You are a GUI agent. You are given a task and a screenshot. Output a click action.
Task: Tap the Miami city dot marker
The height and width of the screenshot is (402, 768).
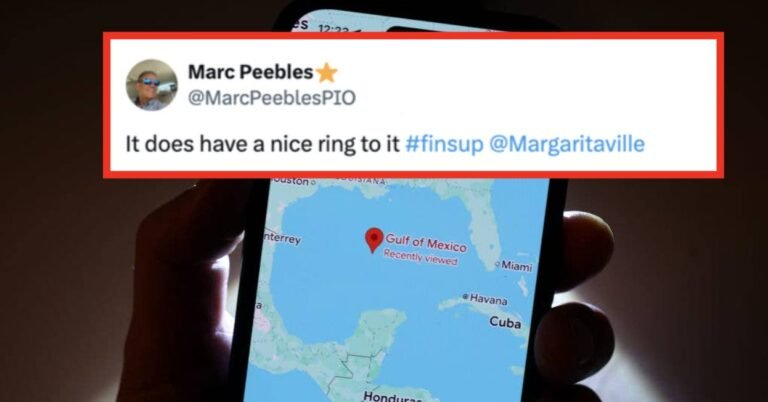pyautogui.click(x=497, y=264)
